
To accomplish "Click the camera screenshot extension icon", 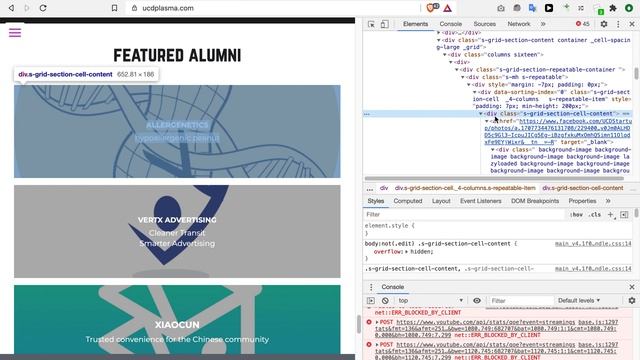I will click(x=501, y=8).
